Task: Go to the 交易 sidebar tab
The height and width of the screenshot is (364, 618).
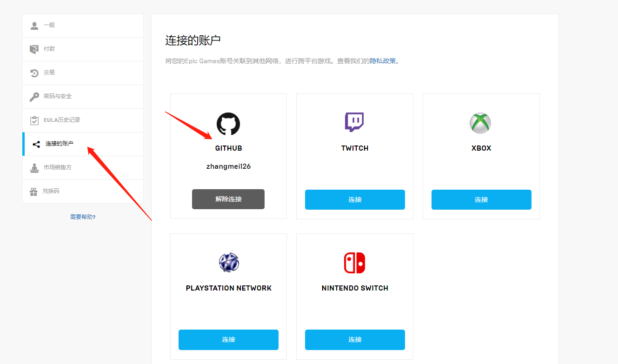Action: coord(83,73)
